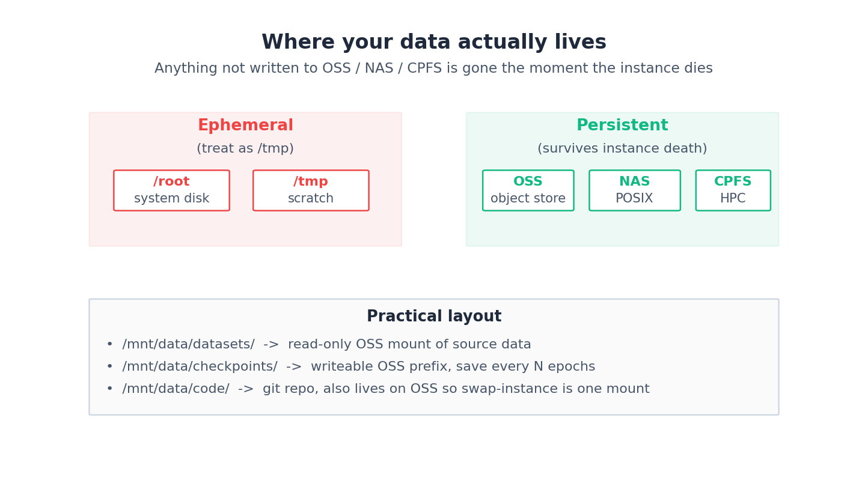Image resolution: width=868 pixels, height=492 pixels.
Task: Click the subtitle about OSS / NAS / CPFS
Action: [x=434, y=68]
